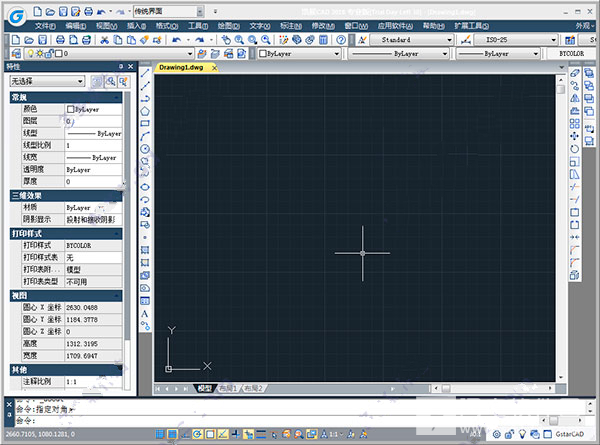The width and height of the screenshot is (600, 445).
Task: Toggle the layer on/off lightbulb in layer dropdown
Action: pos(30,54)
